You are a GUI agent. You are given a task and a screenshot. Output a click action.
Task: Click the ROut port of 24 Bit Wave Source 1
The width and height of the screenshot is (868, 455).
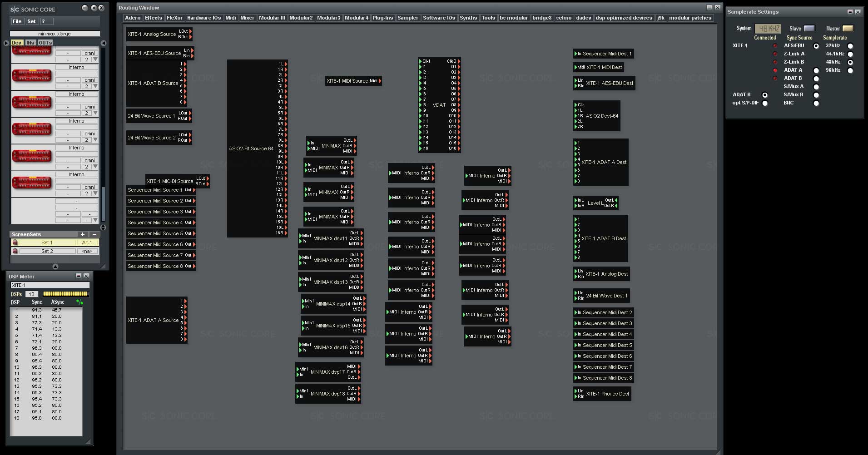[x=191, y=119]
